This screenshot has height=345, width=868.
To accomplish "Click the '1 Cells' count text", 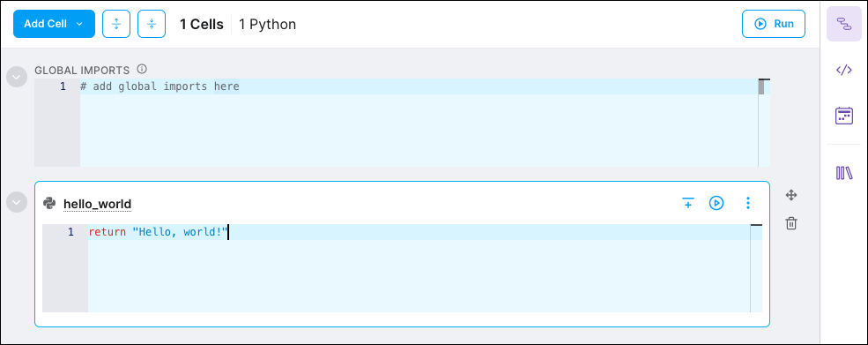I will tap(202, 25).
